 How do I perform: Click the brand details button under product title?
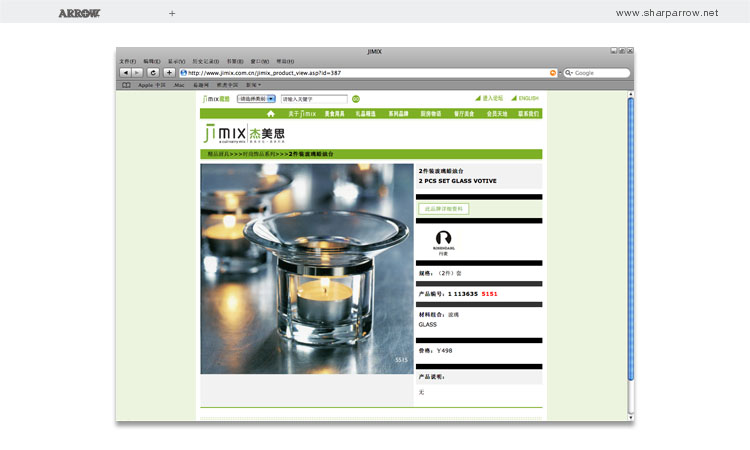point(444,209)
